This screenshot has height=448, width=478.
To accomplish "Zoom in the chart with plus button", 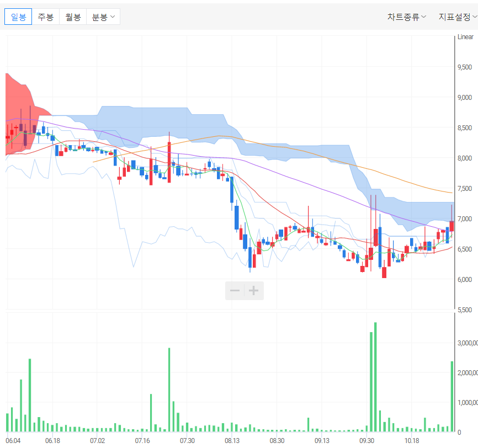I will 254,290.
